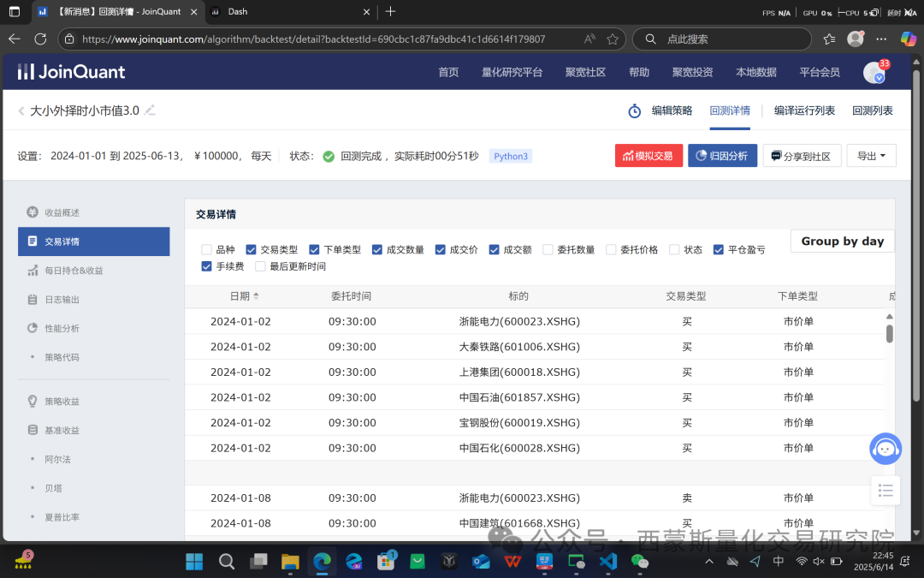This screenshot has height=578, width=924.
Task: Open WeChat from taskbar
Action: click(640, 561)
